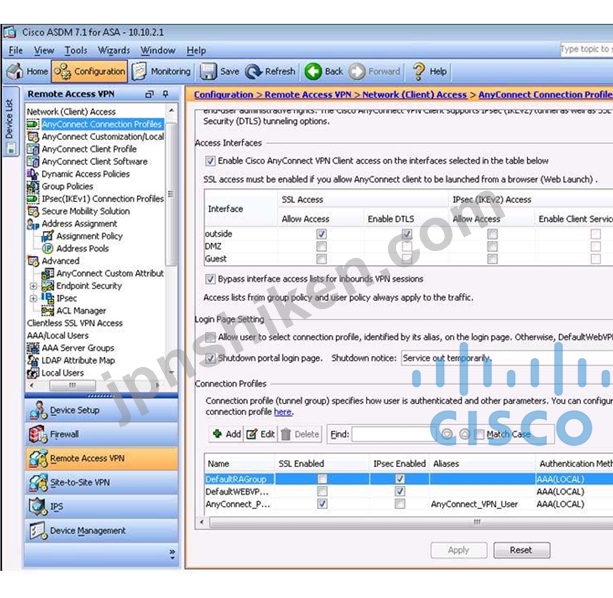This screenshot has width=613, height=598.
Task: Switch to the Monitoring view
Action: (161, 72)
